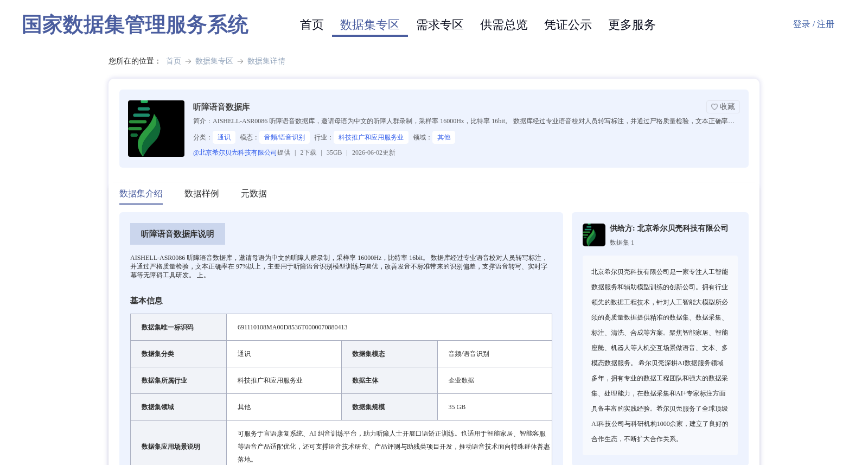Open the 数据集专区 navigation item
Viewport: 868px width, 465px height.
(370, 25)
